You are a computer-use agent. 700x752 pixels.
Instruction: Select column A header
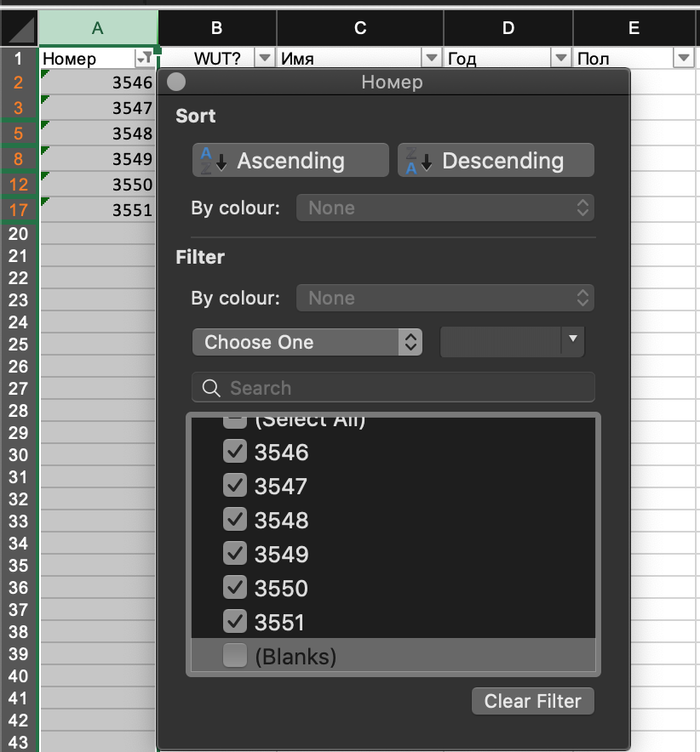(97, 28)
